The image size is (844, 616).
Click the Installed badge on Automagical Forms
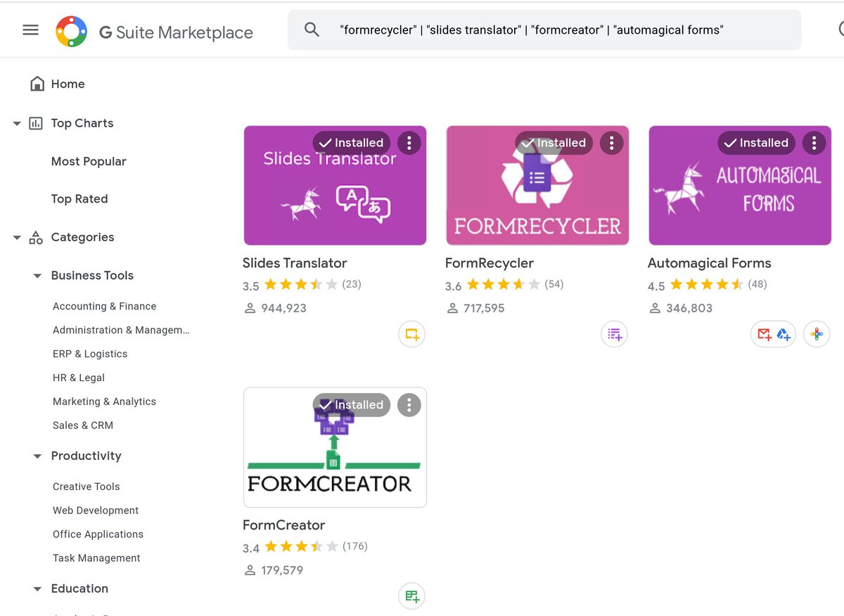[x=756, y=143]
